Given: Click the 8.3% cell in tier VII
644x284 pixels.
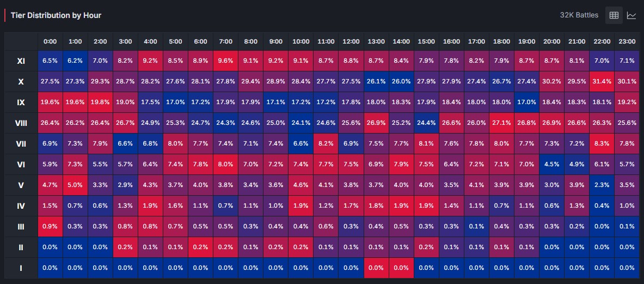Looking at the screenshot, I should (602, 144).
